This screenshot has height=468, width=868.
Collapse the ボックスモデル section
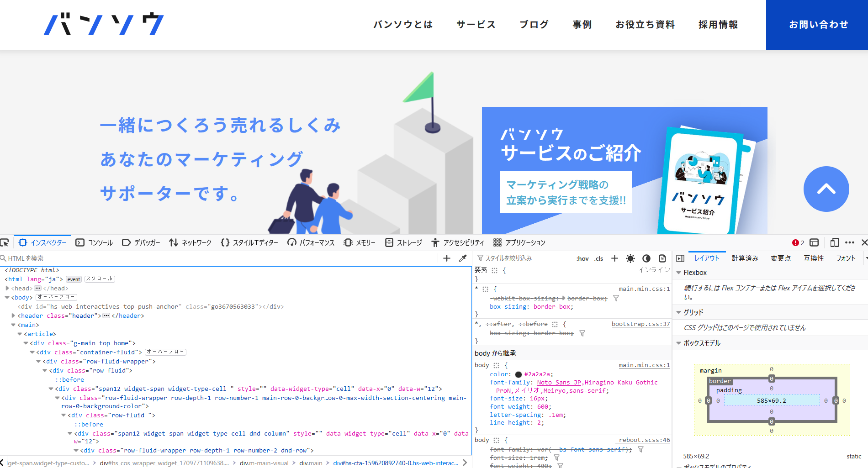[x=679, y=343]
